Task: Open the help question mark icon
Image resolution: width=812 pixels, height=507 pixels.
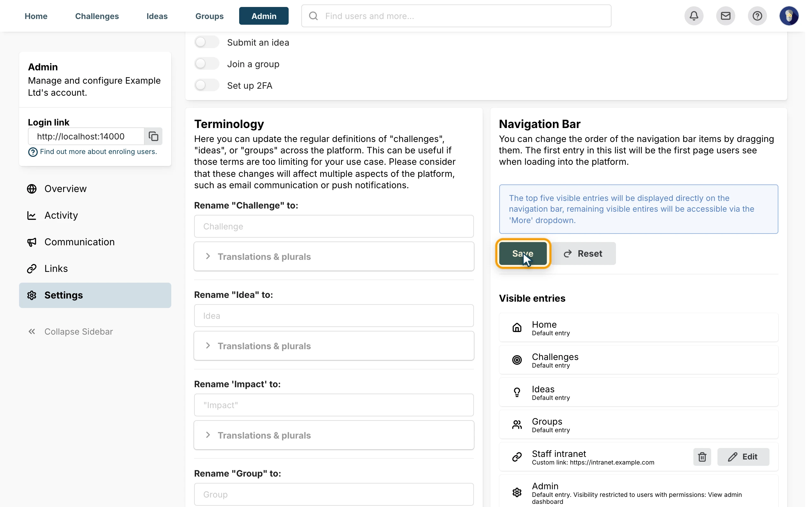Action: [x=757, y=16]
